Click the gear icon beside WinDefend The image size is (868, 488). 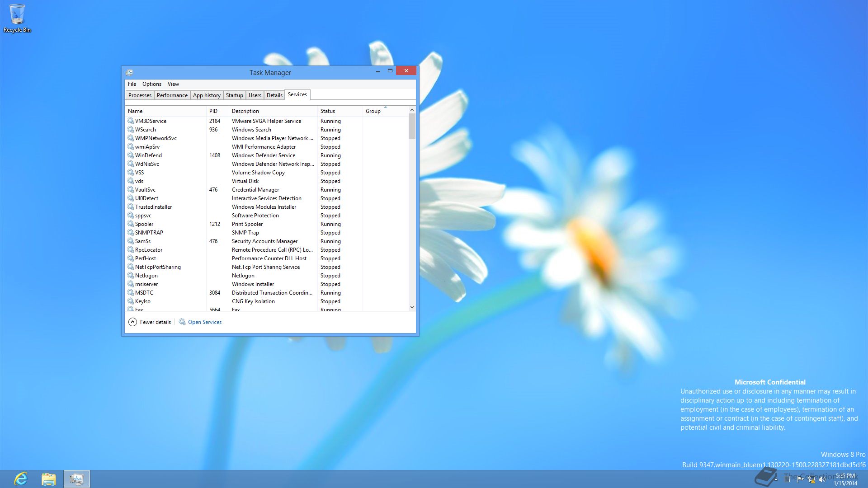(x=131, y=155)
